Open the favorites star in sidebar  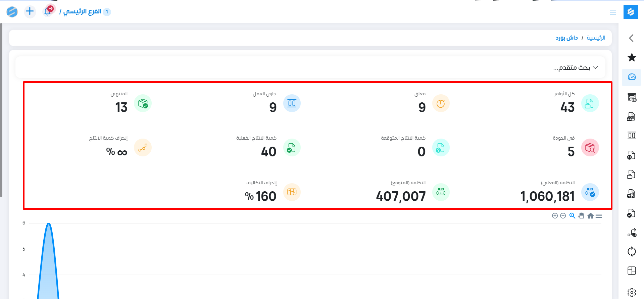[632, 57]
